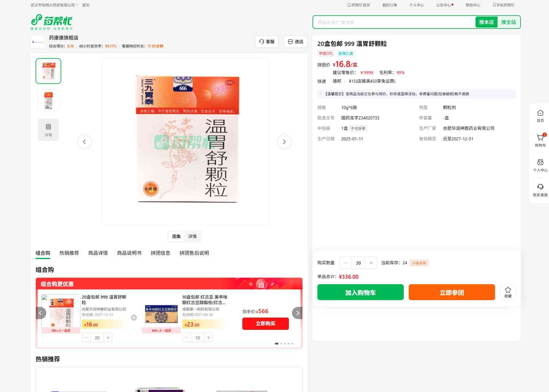This screenshot has width=549, height=392.
Task: Expand the pharmacy account name dropdown
Action: click(55, 5)
